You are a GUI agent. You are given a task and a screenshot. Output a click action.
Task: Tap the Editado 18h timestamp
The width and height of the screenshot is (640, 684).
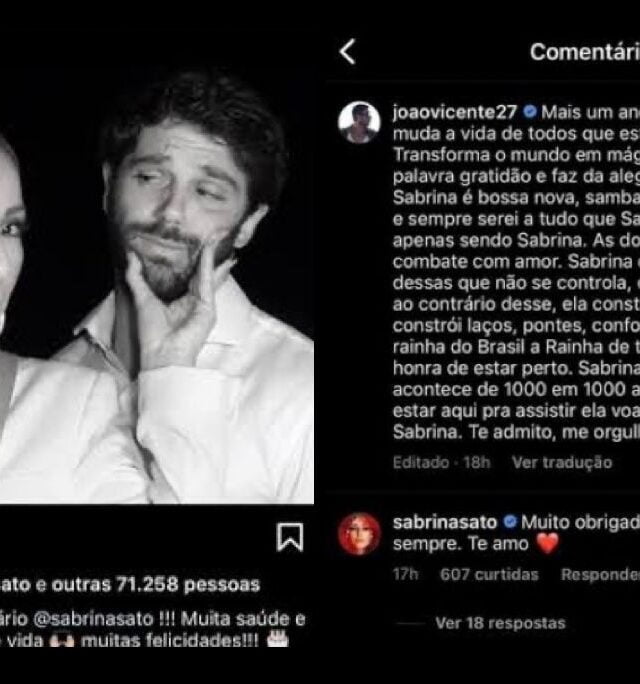pos(441,462)
